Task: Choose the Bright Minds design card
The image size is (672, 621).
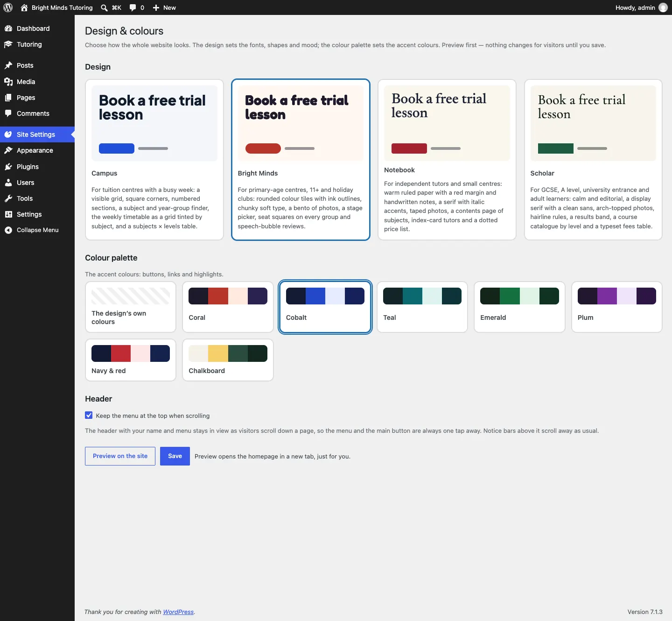Action: click(x=301, y=160)
